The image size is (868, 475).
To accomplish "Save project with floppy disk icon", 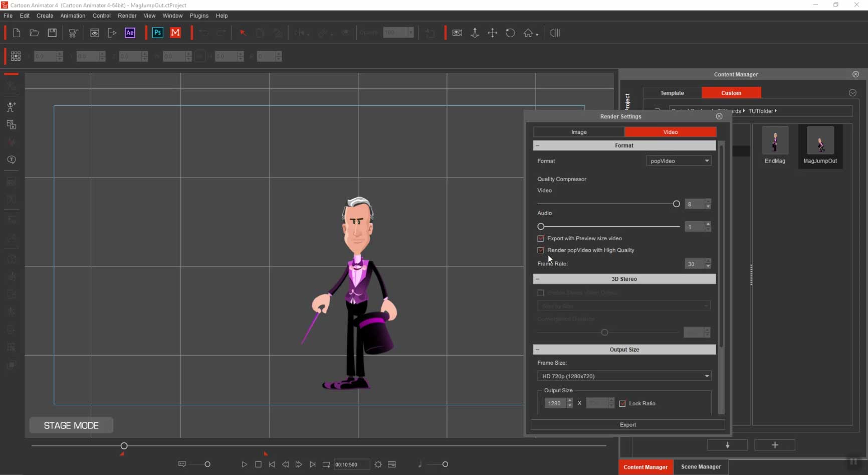I will click(52, 33).
